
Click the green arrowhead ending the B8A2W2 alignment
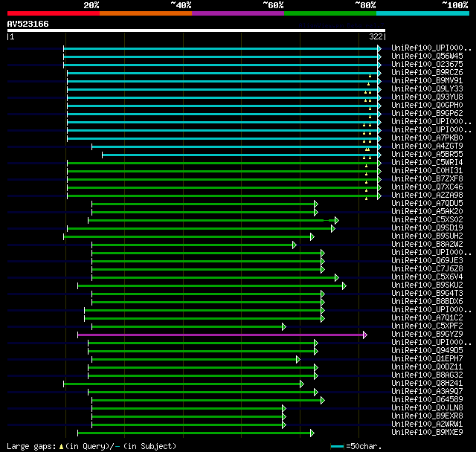(x=295, y=245)
